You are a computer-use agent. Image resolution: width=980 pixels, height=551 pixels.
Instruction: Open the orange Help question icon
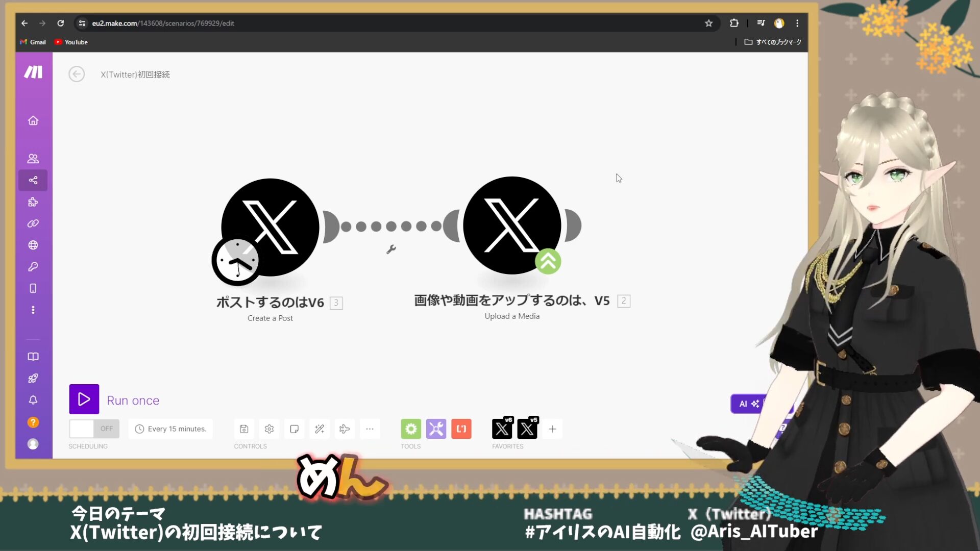pos(33,422)
